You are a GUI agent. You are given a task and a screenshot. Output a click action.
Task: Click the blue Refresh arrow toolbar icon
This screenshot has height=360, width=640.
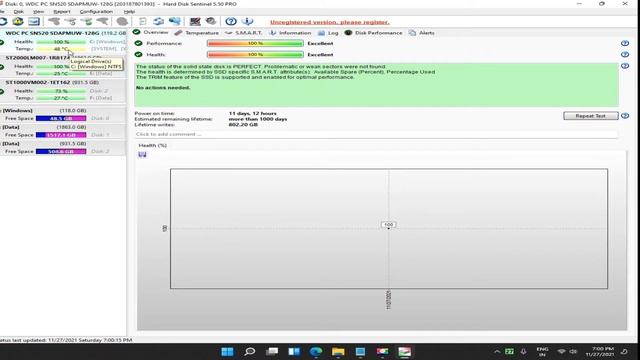click(x=3, y=21)
